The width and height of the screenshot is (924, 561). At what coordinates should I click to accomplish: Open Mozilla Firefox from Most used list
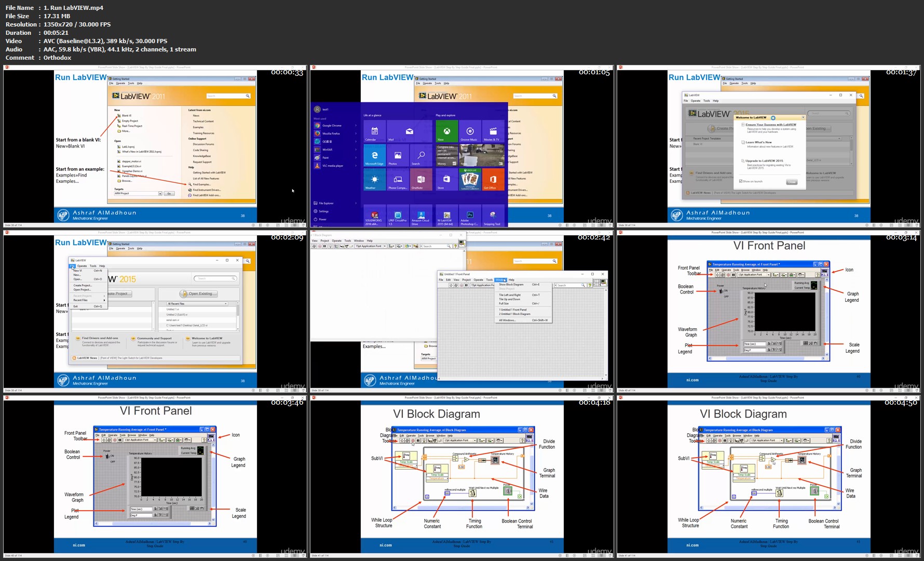(x=335, y=133)
